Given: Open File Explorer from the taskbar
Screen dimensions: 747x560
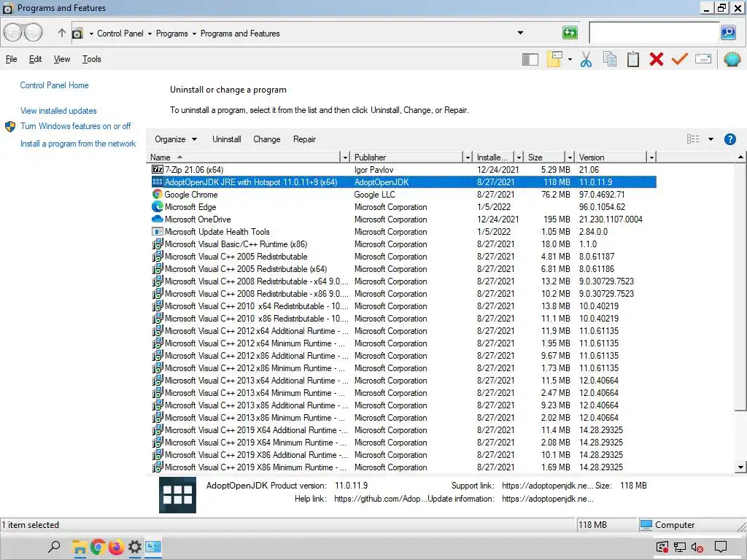Looking at the screenshot, I should point(79,547).
